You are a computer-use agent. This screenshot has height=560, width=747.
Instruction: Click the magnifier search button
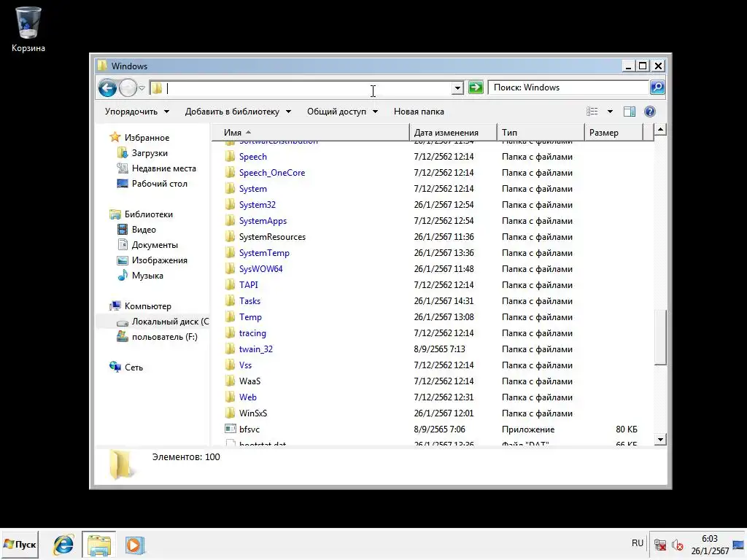pyautogui.click(x=657, y=87)
